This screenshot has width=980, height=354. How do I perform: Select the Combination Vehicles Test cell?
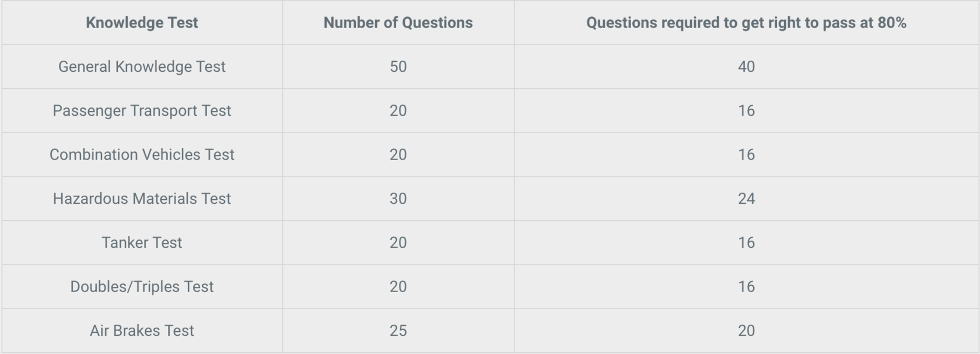click(x=142, y=154)
